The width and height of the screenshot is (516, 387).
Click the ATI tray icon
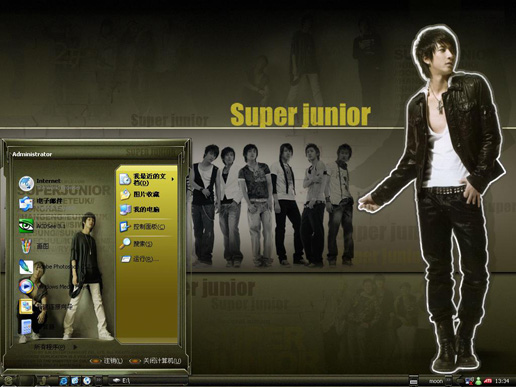[x=488, y=380]
